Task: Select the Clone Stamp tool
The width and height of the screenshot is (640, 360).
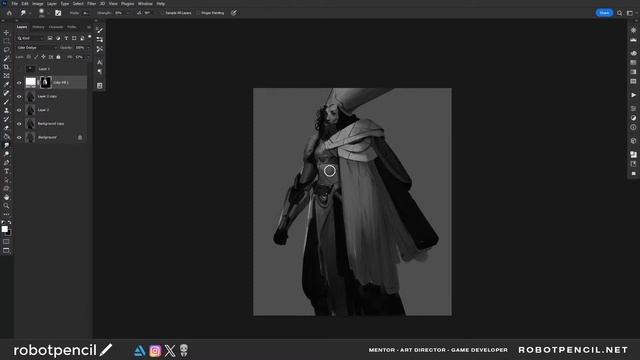Action: tap(6, 111)
